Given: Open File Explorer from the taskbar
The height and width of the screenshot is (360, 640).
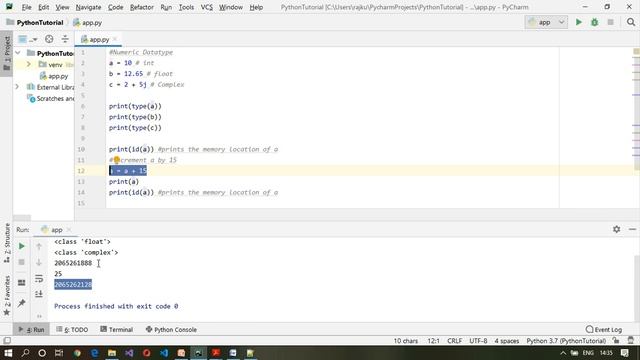Looking at the screenshot, I should (111, 353).
